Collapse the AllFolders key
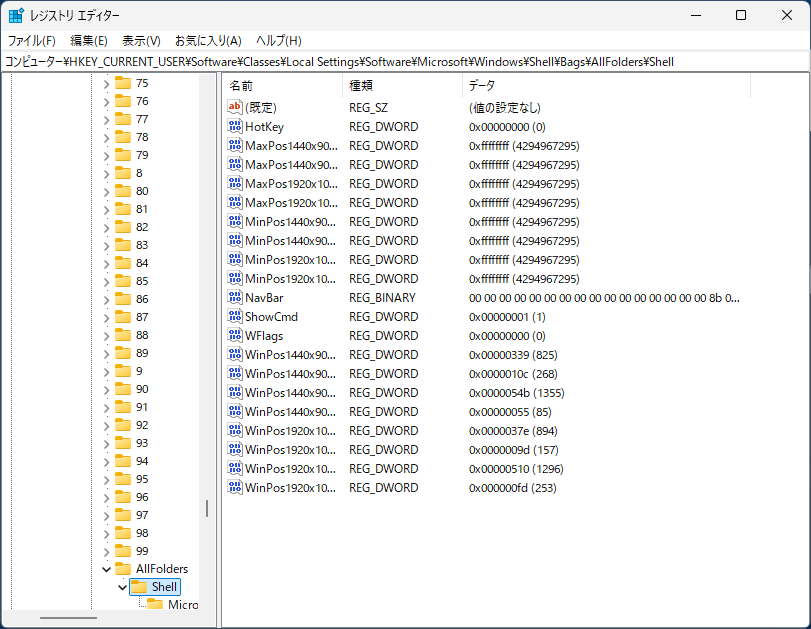811x629 pixels. point(107,569)
